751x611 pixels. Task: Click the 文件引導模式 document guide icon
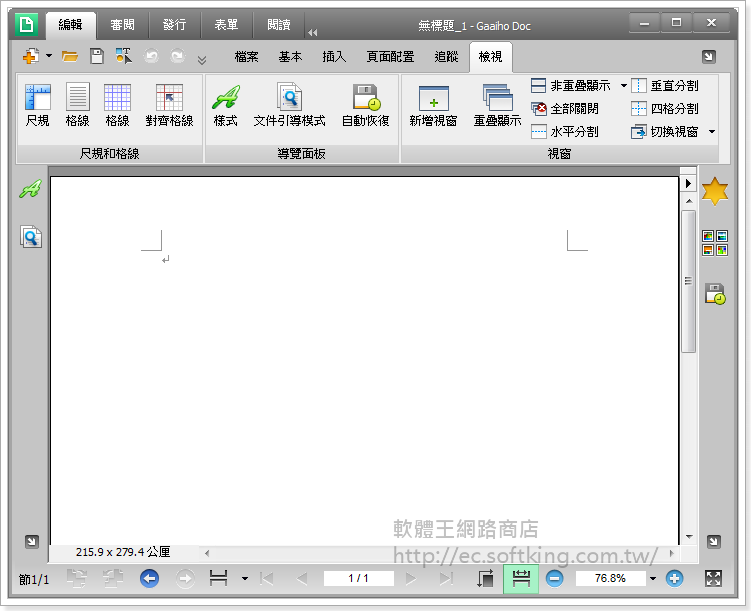pyautogui.click(x=289, y=105)
